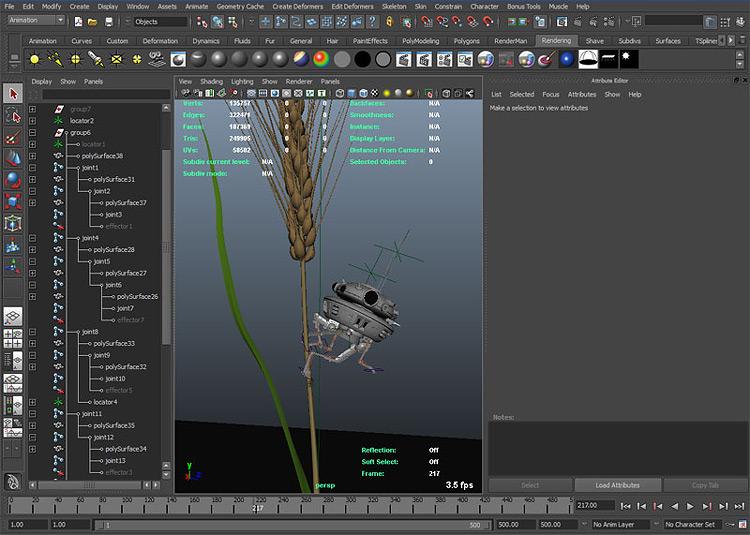Open the Skeleton menu
This screenshot has height=535, width=750.
394,6
